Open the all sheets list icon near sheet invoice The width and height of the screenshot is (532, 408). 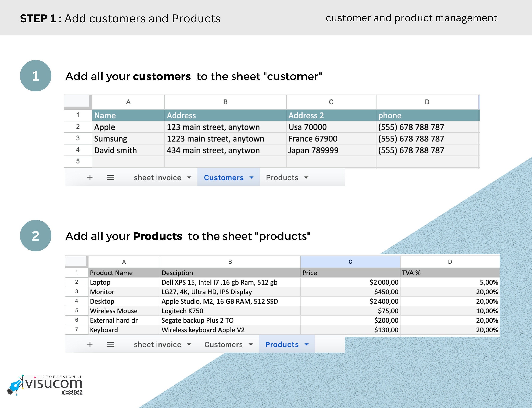pos(110,177)
